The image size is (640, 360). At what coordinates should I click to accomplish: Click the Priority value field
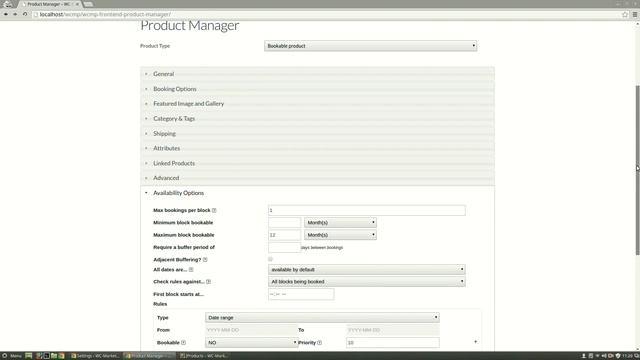click(393, 342)
